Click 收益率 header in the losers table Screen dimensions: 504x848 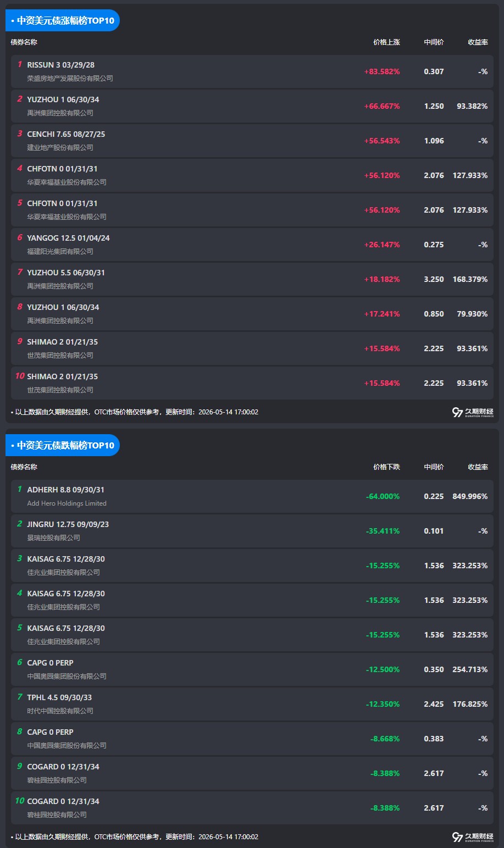(478, 467)
